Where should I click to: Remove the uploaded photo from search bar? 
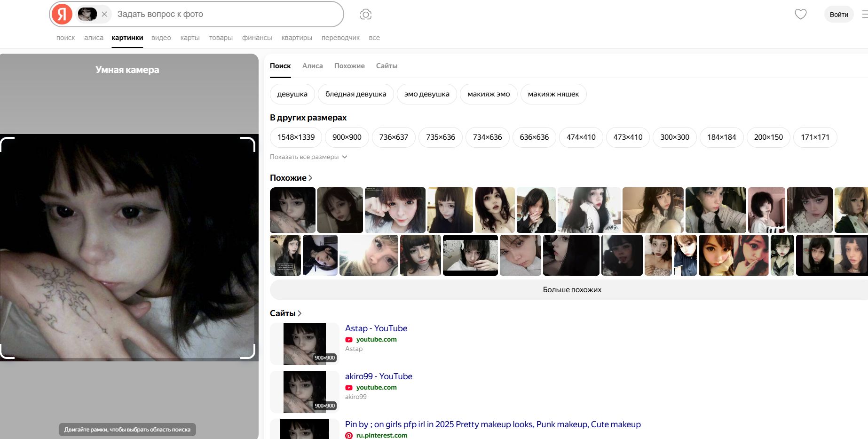tap(104, 14)
